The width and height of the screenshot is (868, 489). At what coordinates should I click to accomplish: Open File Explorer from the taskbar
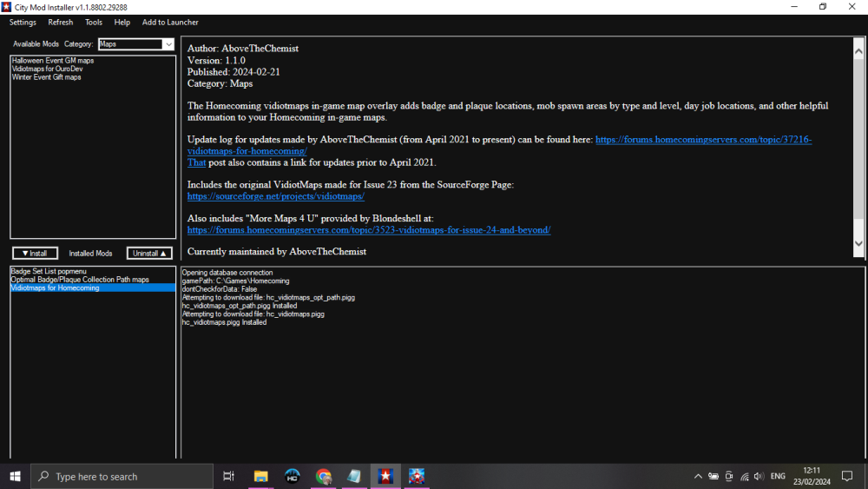tap(260, 476)
